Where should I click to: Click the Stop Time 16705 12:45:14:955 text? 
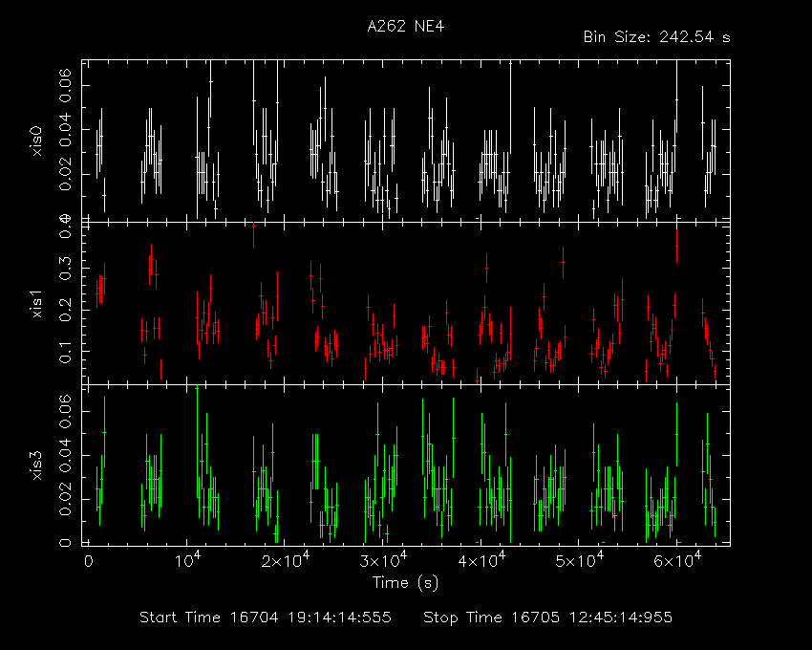pyautogui.click(x=547, y=617)
